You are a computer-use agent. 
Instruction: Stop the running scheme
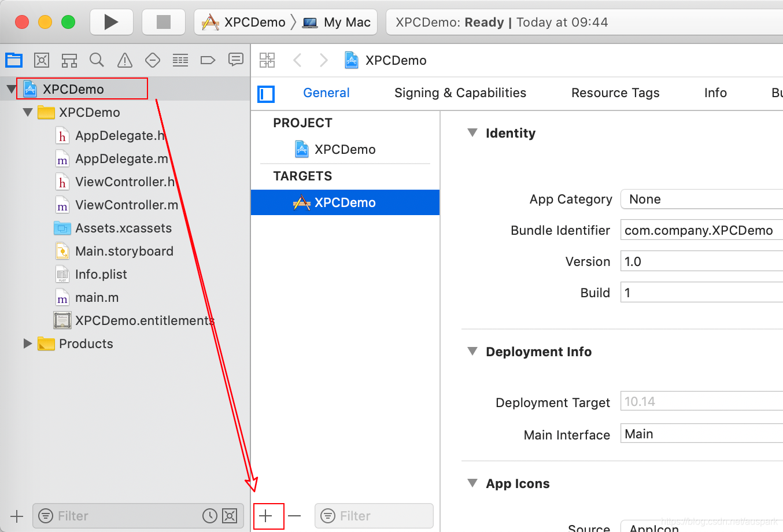click(164, 22)
